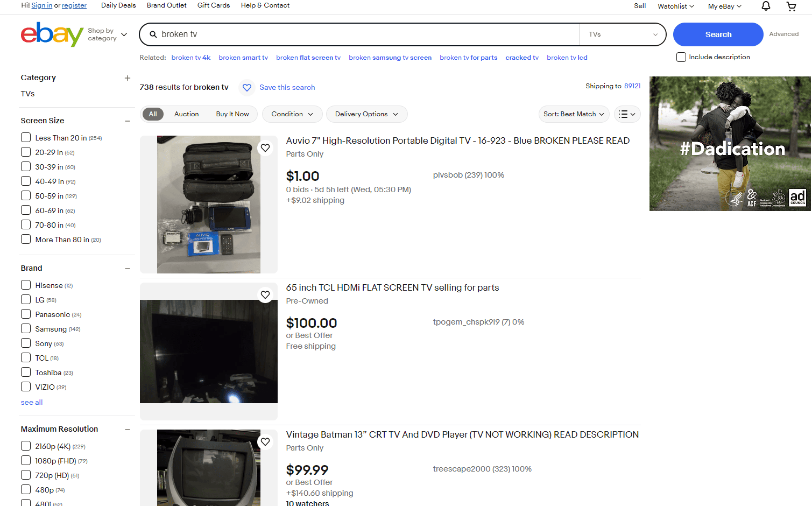Viewport: 812px width, 506px height.
Task: Check the Samsung brand filter
Action: pyautogui.click(x=26, y=329)
